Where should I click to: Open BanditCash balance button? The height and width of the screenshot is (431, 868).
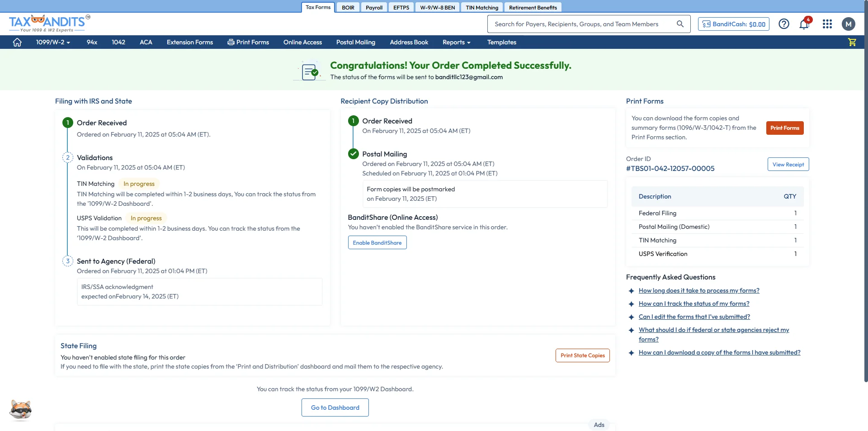tap(734, 24)
